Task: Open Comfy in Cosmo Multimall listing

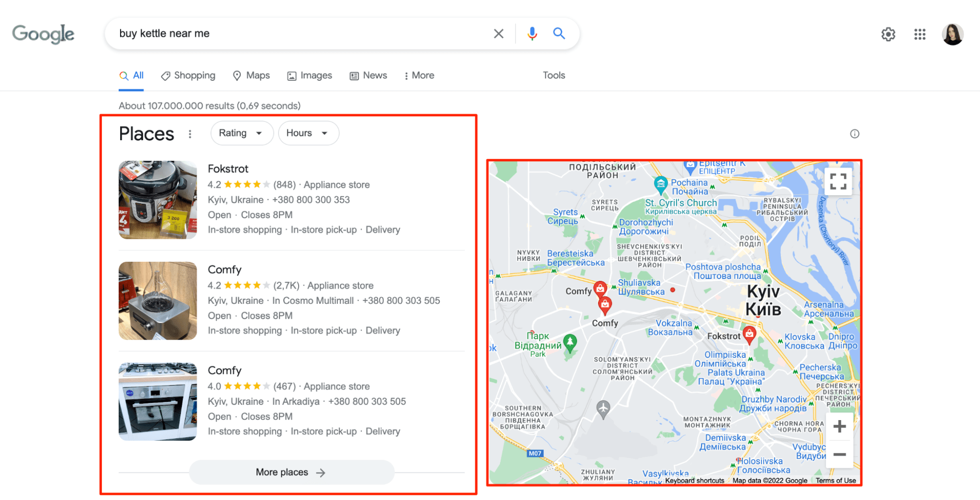Action: point(225,270)
